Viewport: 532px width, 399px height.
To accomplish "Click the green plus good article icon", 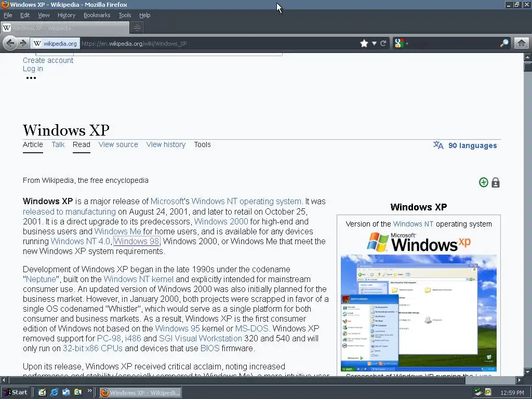I will 484,182.
